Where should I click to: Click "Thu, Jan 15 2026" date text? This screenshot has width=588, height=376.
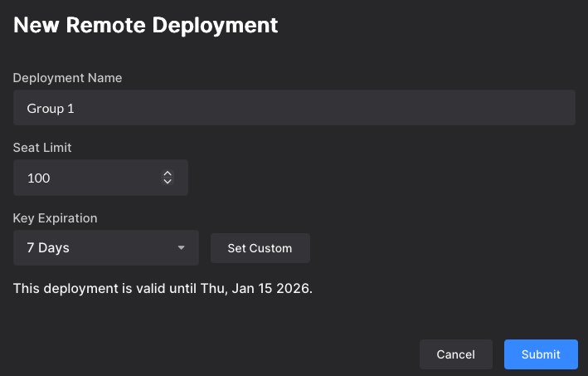255,290
